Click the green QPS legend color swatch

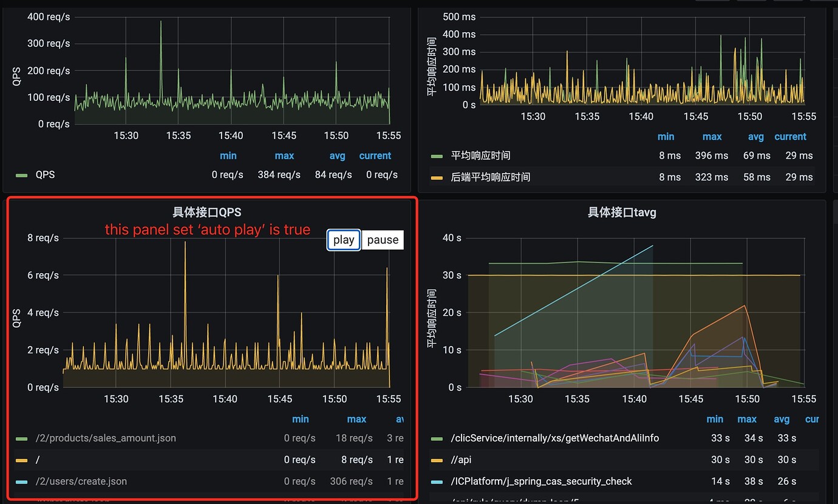click(x=22, y=175)
